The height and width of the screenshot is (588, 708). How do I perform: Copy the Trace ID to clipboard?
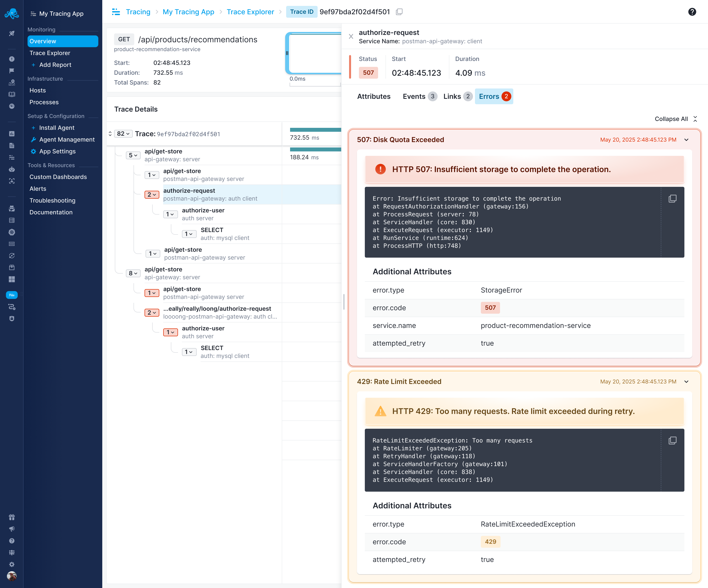(399, 12)
